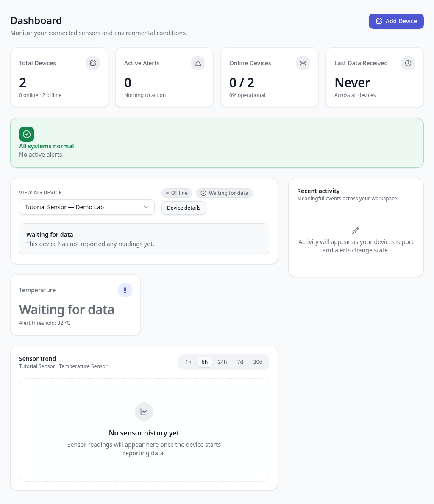The image size is (434, 504).
Task: Open the Tutorial Sensor — Demo Lab dropdown
Action: (87, 208)
